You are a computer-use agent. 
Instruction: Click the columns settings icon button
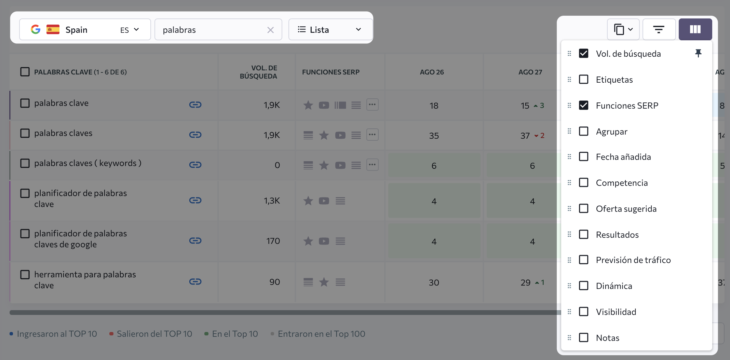(695, 29)
